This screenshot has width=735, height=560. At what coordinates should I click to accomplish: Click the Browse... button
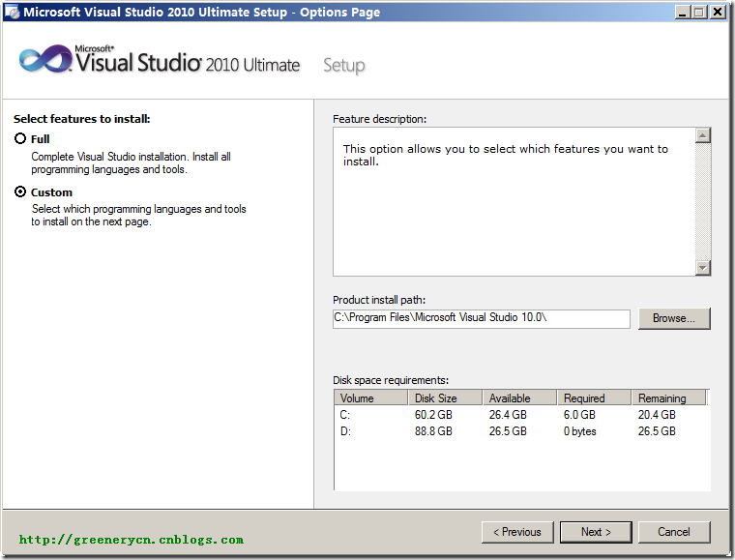coord(674,318)
